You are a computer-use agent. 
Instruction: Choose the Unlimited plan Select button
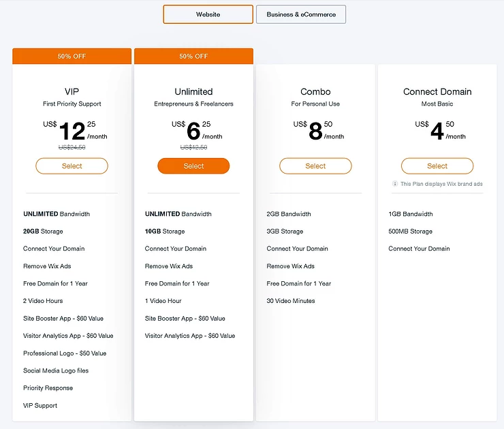tap(193, 166)
